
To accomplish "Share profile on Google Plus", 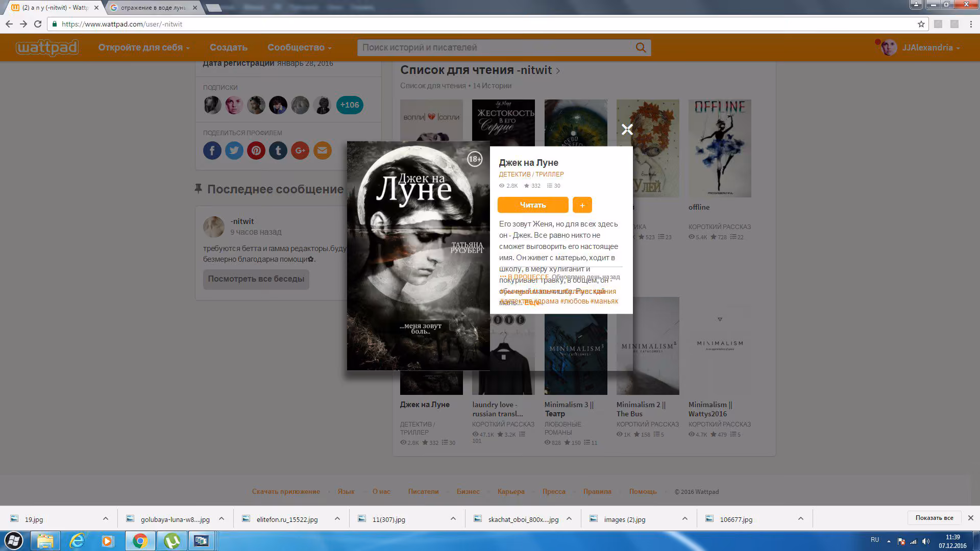I will pos(300,151).
